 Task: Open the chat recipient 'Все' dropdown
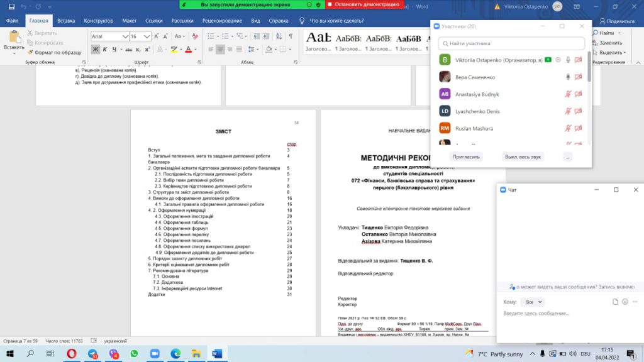click(x=533, y=302)
